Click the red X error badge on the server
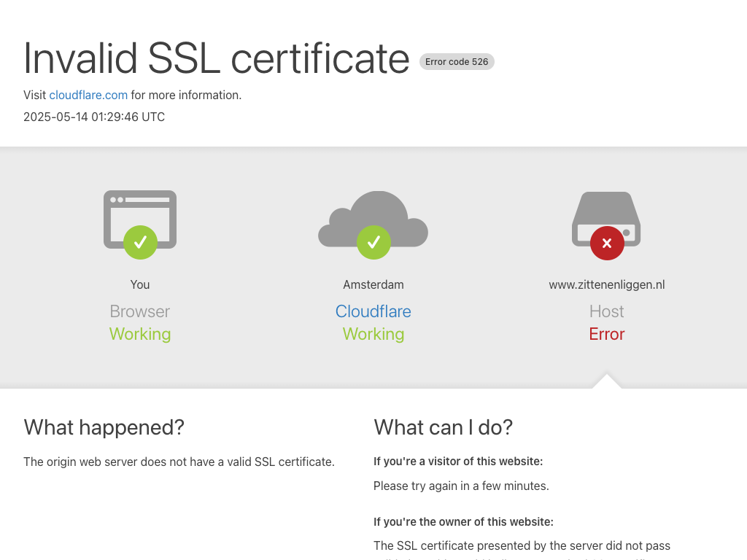 point(607,243)
